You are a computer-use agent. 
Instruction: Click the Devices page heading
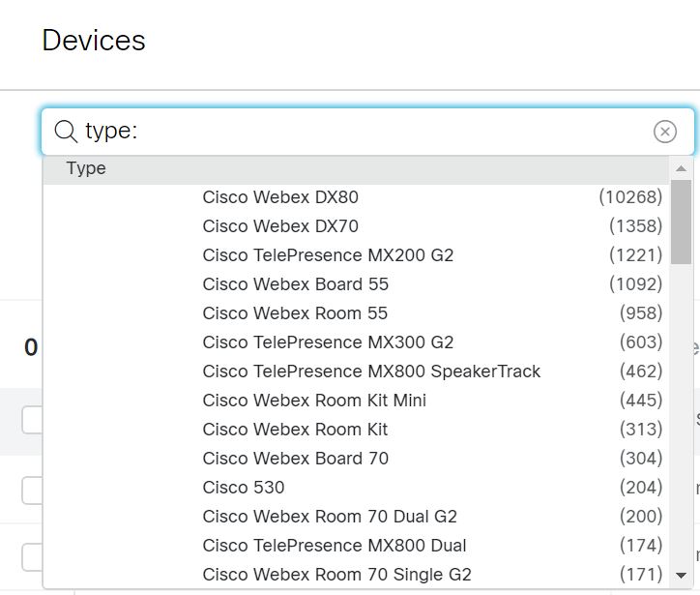[x=94, y=41]
